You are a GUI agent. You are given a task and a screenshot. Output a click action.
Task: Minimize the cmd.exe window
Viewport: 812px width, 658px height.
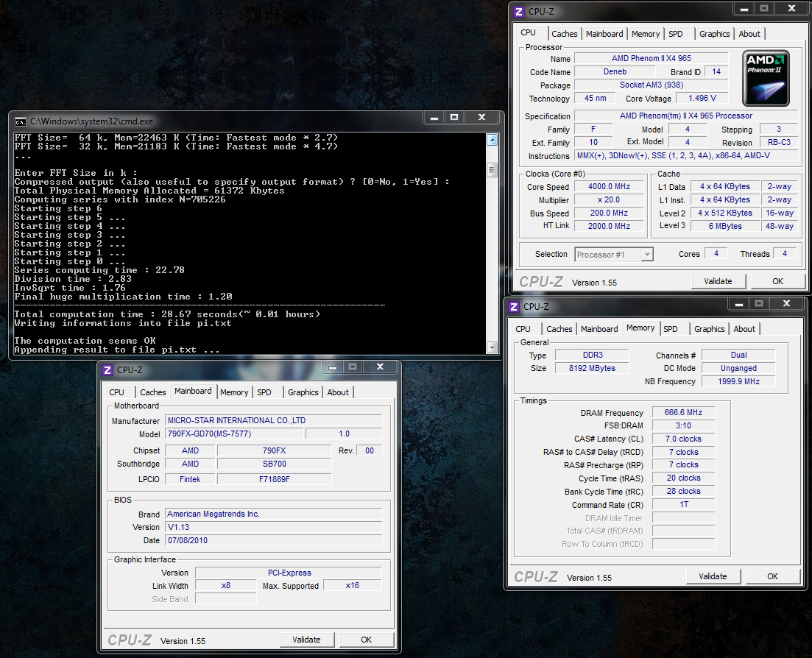[434, 118]
